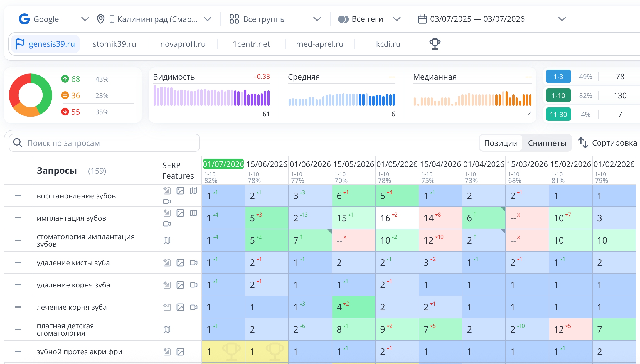Click the location pin icon by Калининград

point(101,19)
